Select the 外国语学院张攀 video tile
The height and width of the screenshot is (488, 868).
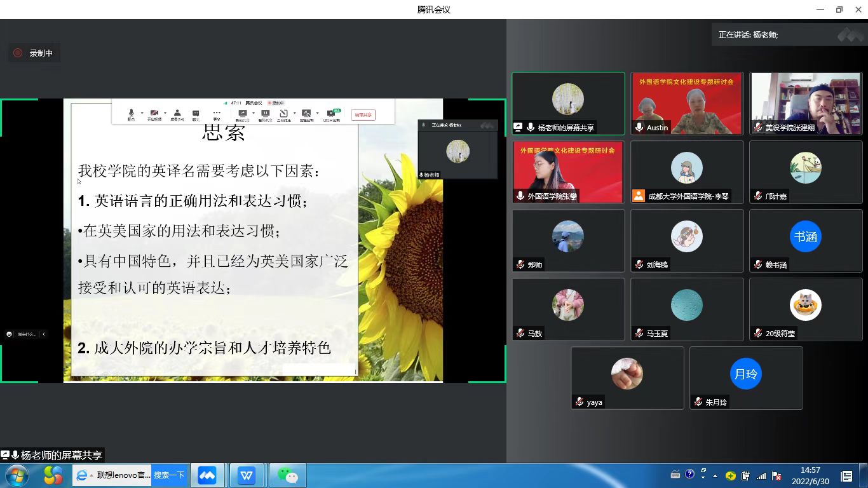[x=568, y=172]
